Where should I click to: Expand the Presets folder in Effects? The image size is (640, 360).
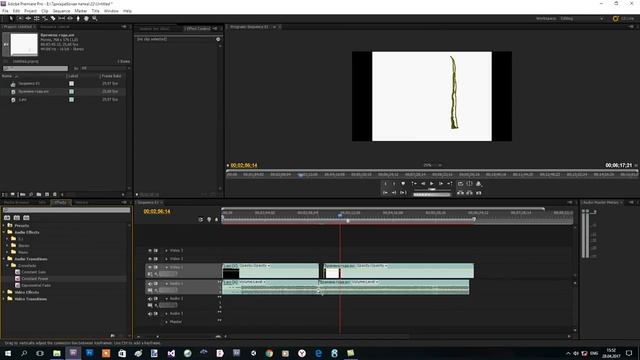coord(4,225)
